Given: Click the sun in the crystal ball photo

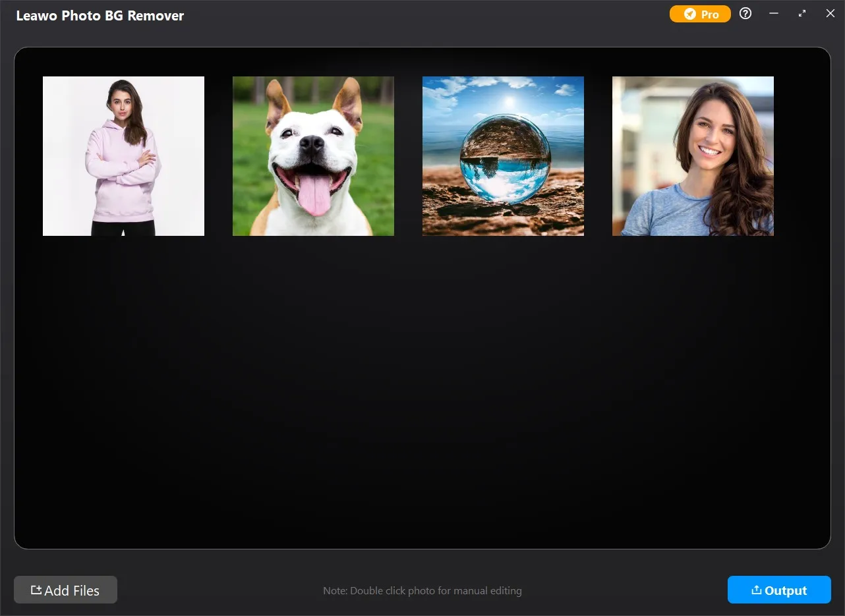Looking at the screenshot, I should pos(508,102).
